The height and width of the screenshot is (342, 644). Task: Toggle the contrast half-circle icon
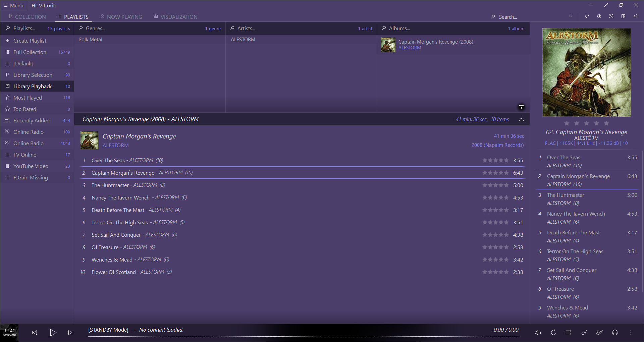pos(599,16)
